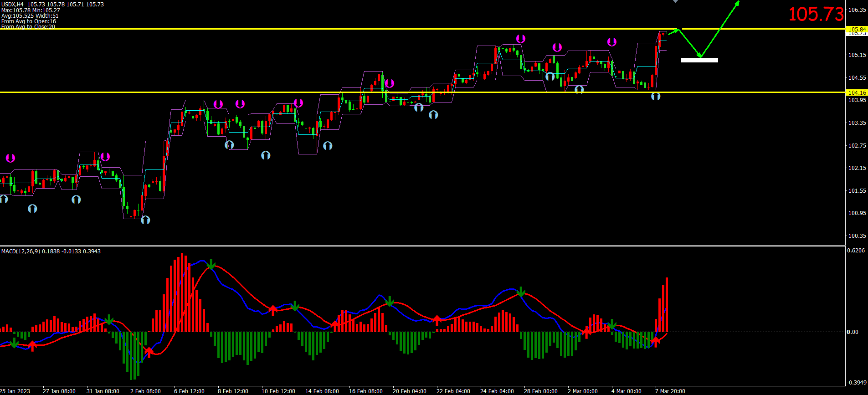This screenshot has width=868, height=395.
Task: Select the yellow 105.84 price level label
Action: coord(857,30)
